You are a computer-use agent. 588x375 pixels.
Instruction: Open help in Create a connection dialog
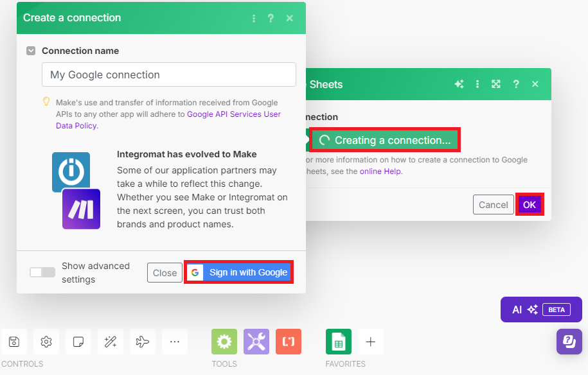coord(271,18)
